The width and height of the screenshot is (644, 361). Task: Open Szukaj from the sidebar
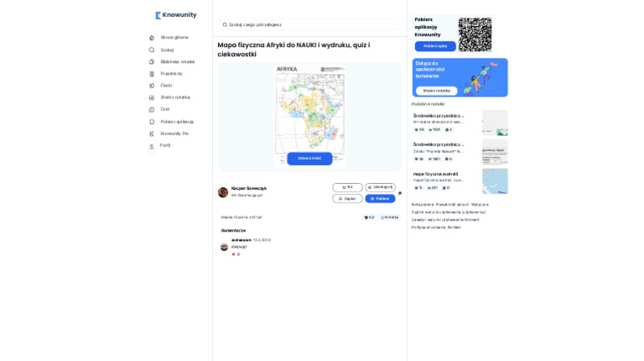coord(167,50)
